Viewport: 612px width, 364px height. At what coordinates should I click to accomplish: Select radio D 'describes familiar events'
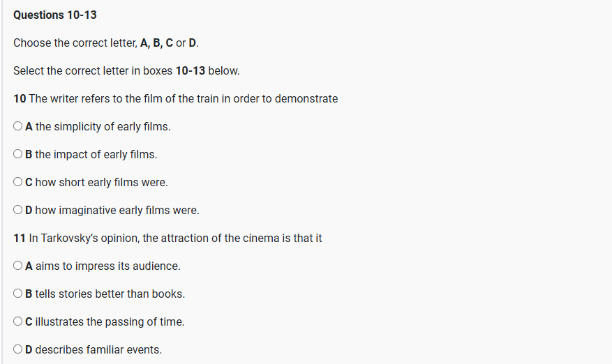[18, 350]
